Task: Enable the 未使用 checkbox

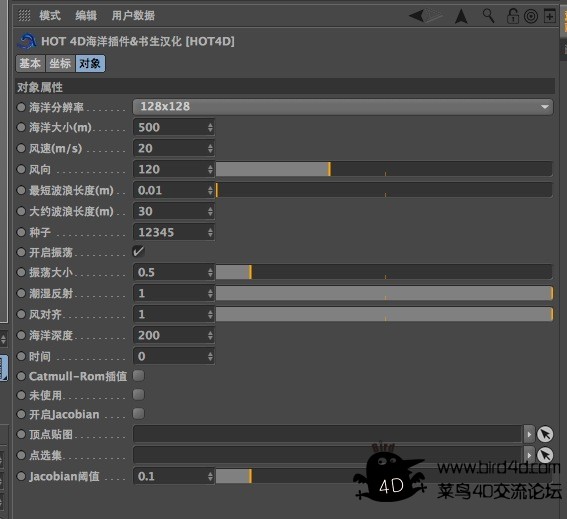Action: point(138,395)
